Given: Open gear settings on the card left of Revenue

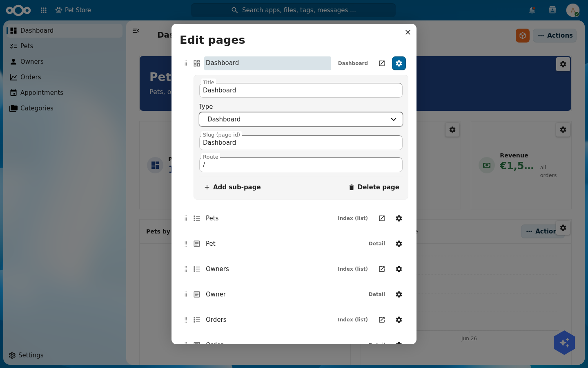Looking at the screenshot, I should tap(452, 130).
